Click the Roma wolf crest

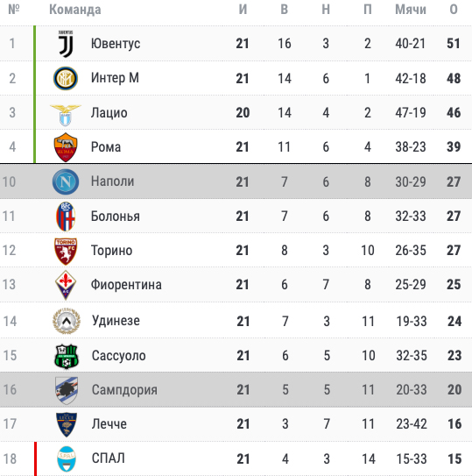(x=66, y=147)
